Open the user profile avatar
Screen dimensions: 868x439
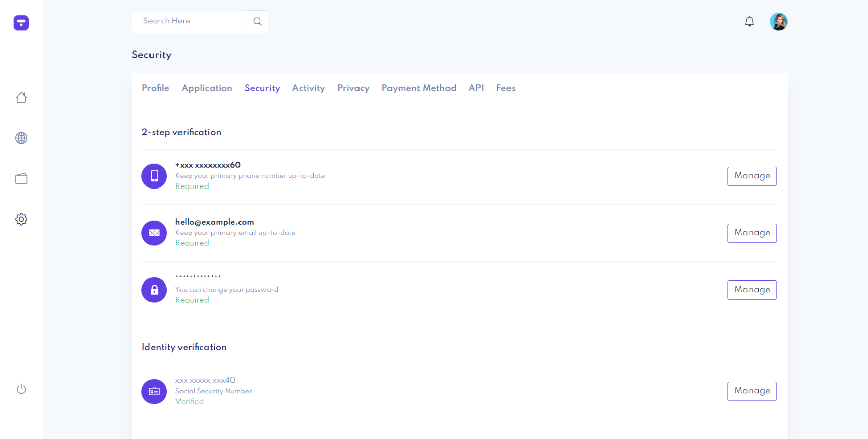[778, 22]
